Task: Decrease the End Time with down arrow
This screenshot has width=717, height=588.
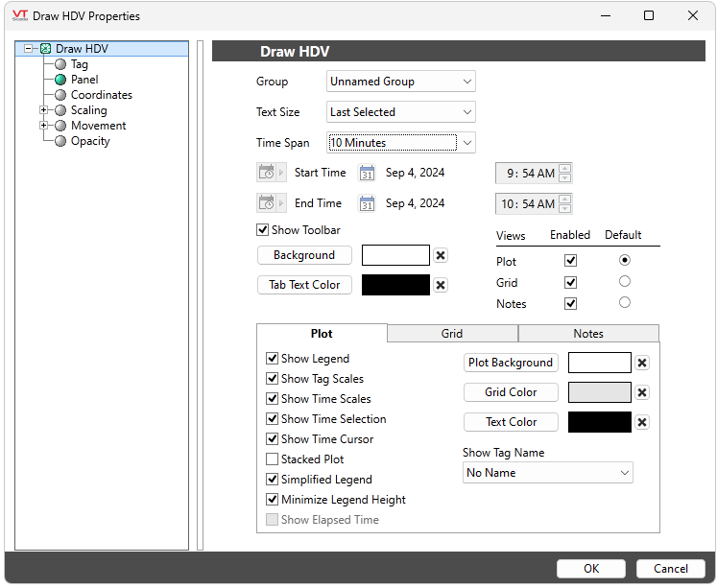Action: pos(565,209)
